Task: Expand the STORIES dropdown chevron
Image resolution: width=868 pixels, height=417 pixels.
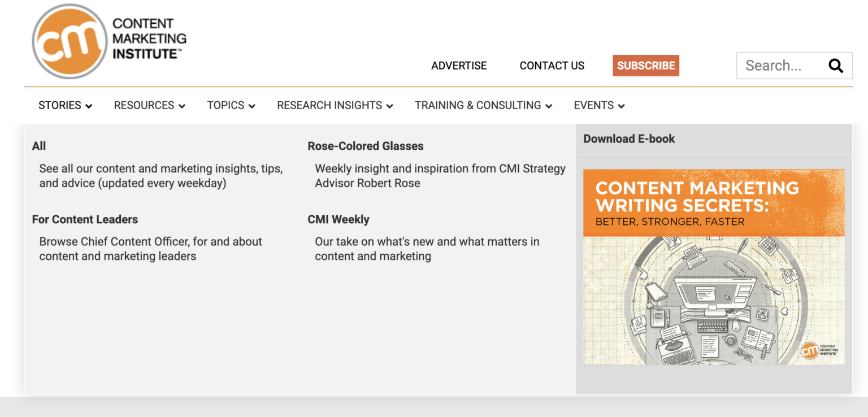Action: click(x=89, y=106)
